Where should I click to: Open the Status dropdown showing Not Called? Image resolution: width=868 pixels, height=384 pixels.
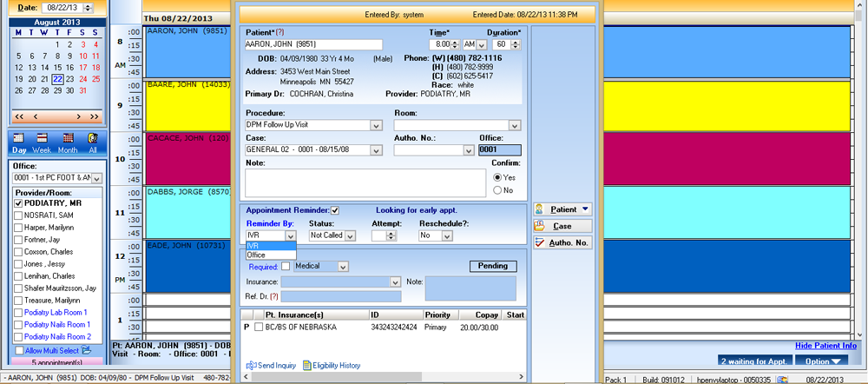(x=351, y=235)
